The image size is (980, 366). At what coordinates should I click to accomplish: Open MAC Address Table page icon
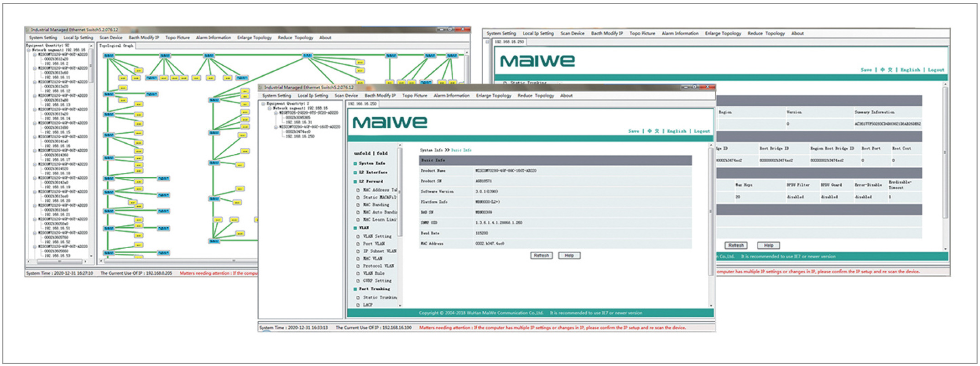tap(358, 190)
